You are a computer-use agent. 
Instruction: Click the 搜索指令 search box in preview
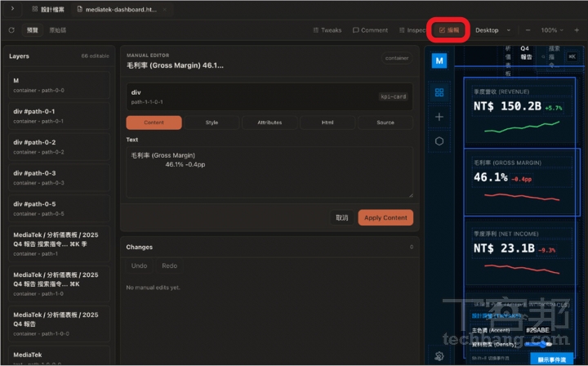click(554, 56)
